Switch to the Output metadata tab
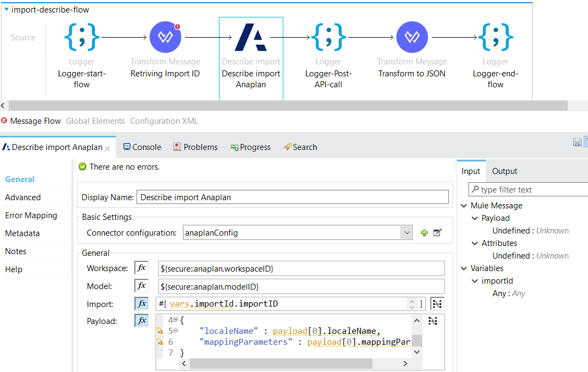The image size is (588, 372). click(x=504, y=171)
